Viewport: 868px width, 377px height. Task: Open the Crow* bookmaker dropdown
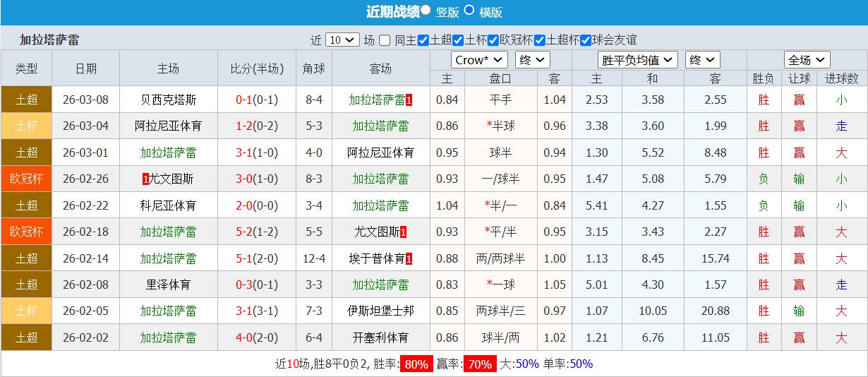coord(479,60)
